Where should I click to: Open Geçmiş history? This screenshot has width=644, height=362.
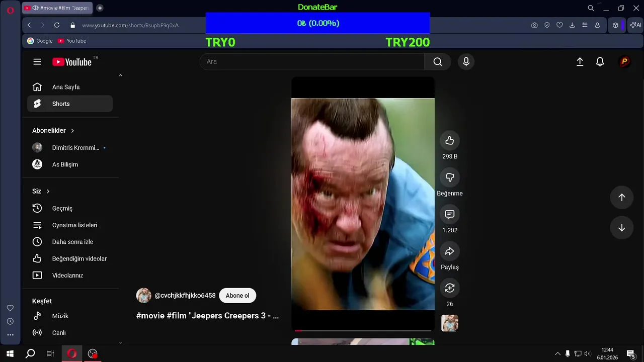70,208
